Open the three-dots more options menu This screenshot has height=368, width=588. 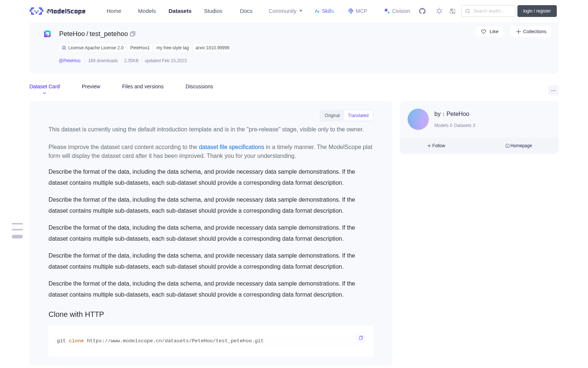pyautogui.click(x=553, y=90)
